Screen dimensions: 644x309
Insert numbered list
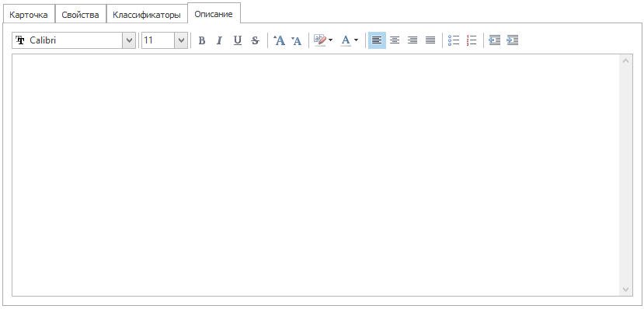point(472,40)
